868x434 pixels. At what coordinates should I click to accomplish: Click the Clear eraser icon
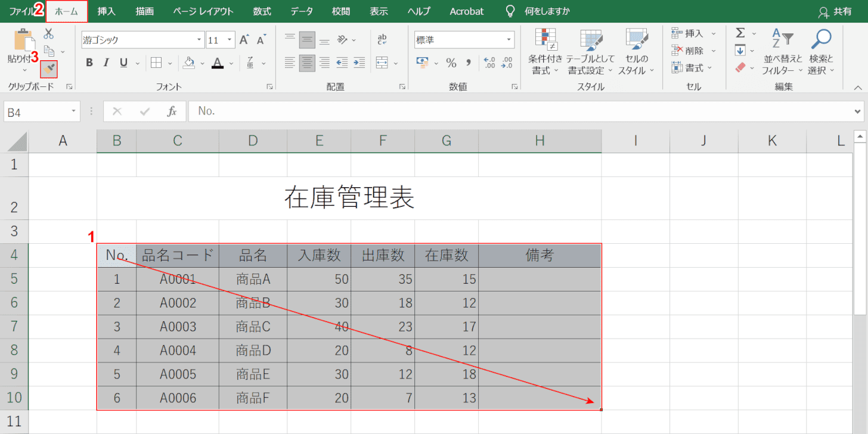[740, 67]
